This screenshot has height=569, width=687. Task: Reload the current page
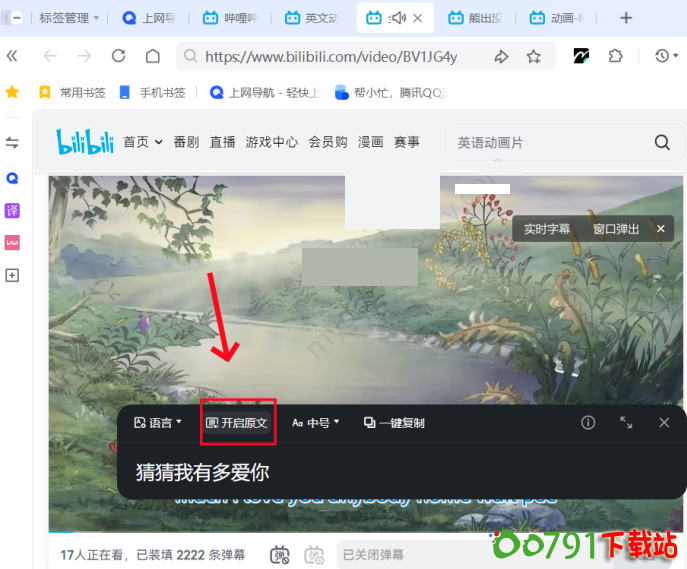(x=118, y=56)
